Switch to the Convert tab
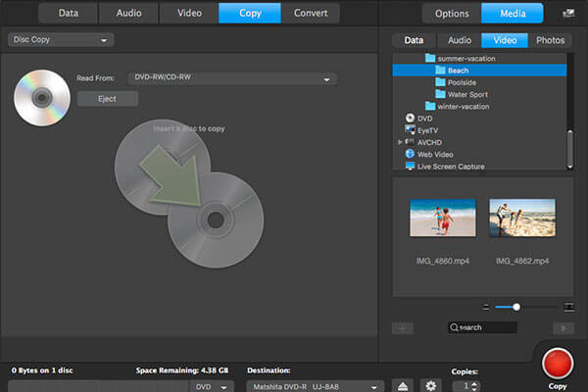Viewport: 588px width, 392px height. coord(310,14)
